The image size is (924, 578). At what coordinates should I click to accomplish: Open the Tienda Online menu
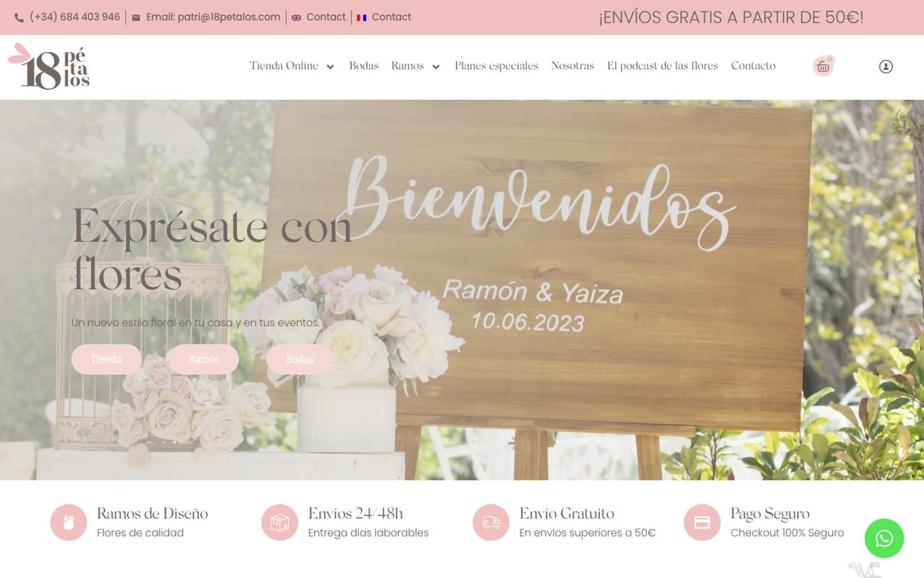(284, 66)
